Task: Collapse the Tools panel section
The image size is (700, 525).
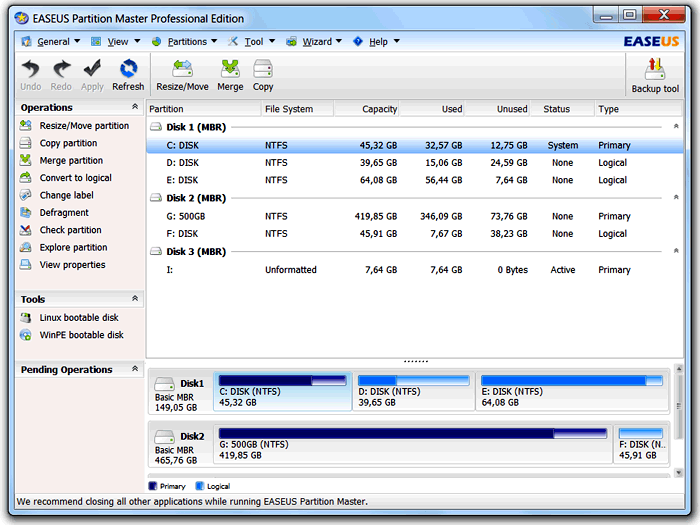Action: [x=135, y=299]
